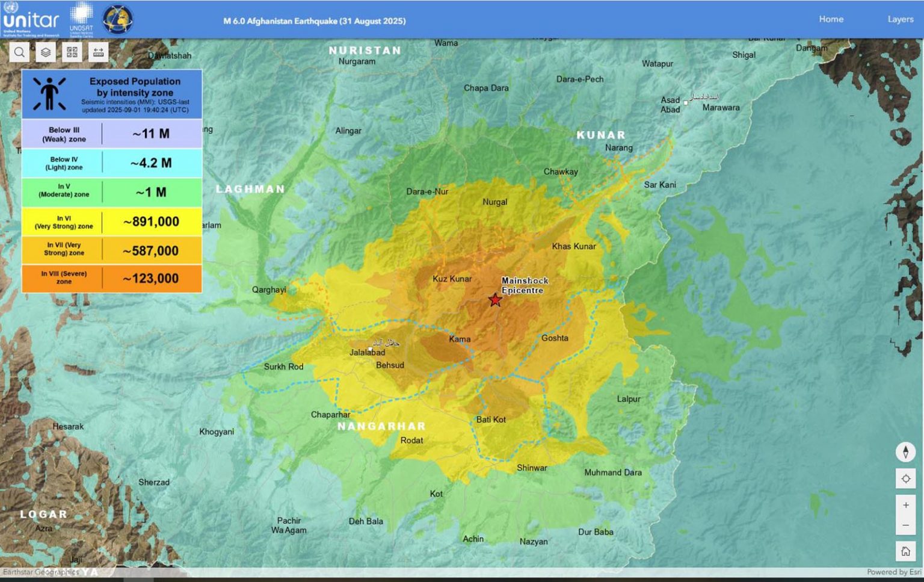
Task: Open the map layers list icon
Action: point(46,52)
